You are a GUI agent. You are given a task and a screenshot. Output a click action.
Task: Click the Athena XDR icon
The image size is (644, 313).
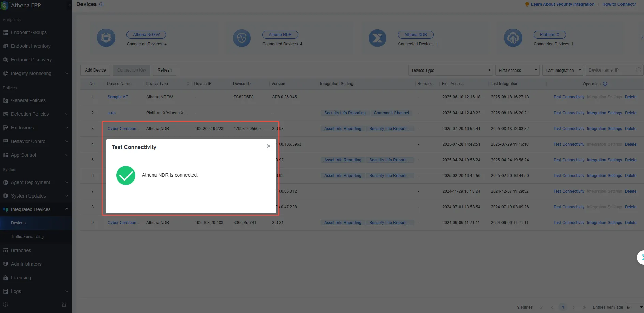tap(377, 38)
